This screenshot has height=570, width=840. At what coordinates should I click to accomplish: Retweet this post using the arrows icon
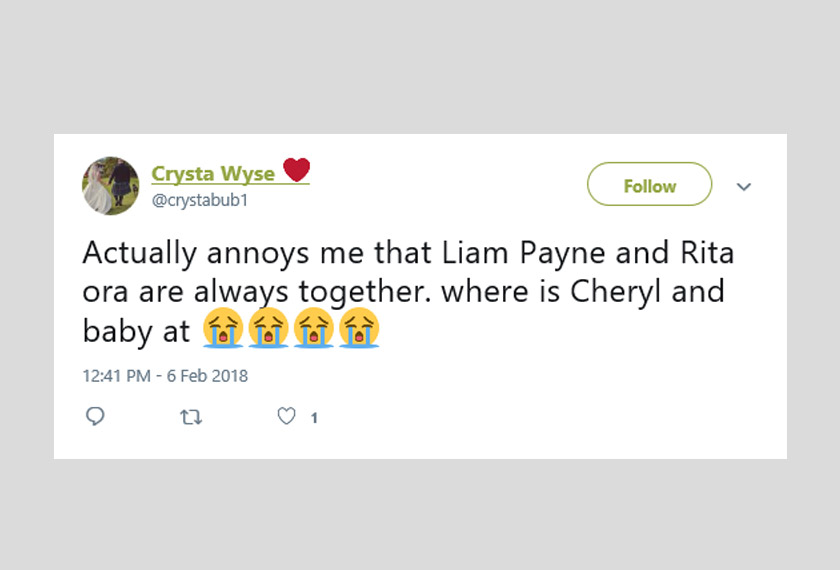pos(190,417)
